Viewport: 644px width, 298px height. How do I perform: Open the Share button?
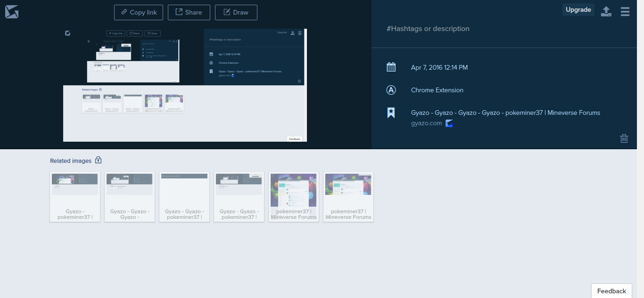tap(189, 12)
